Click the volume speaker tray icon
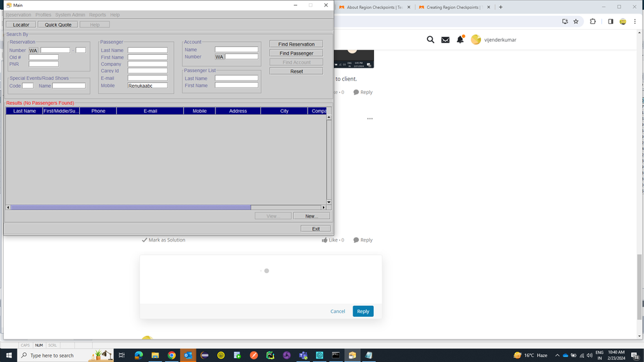Image resolution: width=644 pixels, height=362 pixels. (589, 356)
